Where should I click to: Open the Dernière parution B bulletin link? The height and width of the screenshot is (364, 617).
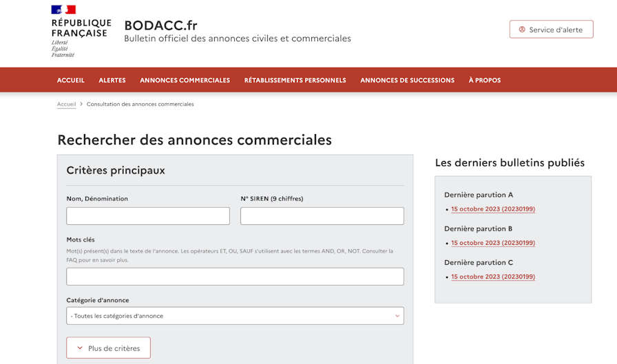coord(493,243)
